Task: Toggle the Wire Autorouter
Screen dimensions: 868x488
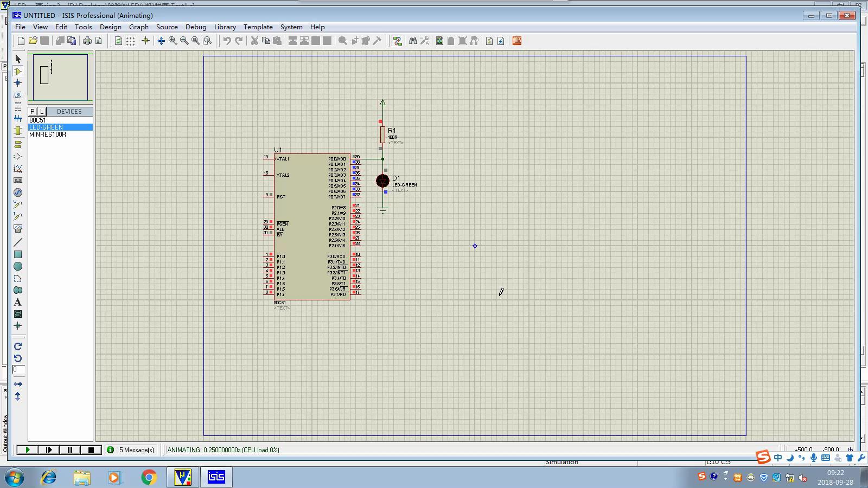Action: coord(397,41)
